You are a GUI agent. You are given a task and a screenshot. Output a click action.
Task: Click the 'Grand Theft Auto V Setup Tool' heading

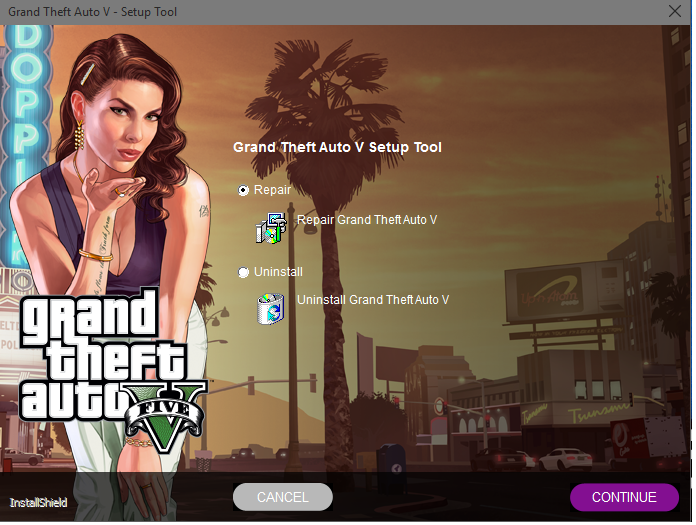click(339, 148)
